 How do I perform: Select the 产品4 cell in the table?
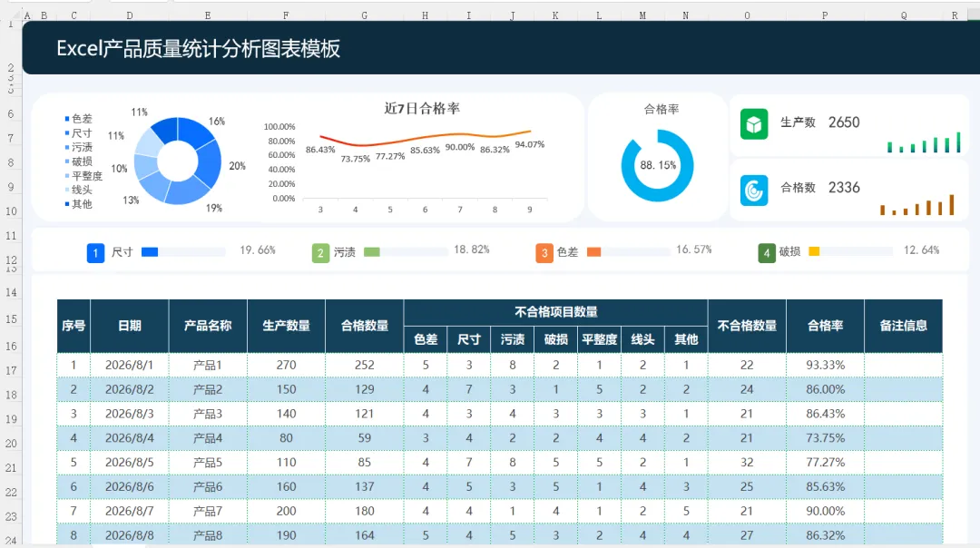click(x=208, y=438)
